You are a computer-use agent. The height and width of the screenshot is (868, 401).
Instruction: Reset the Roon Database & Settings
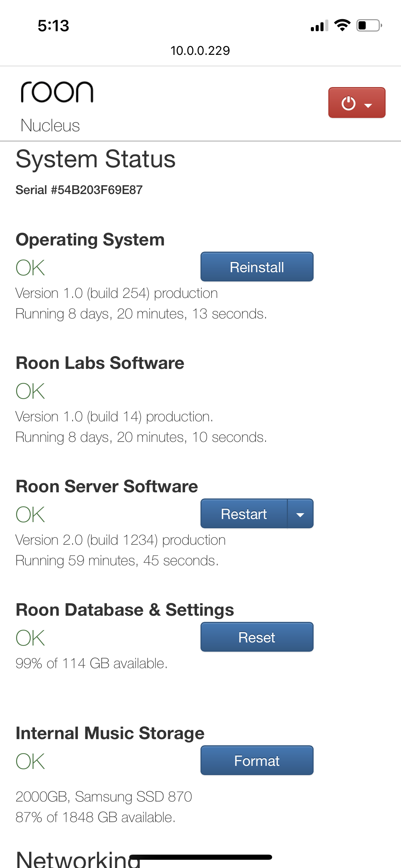tap(256, 637)
